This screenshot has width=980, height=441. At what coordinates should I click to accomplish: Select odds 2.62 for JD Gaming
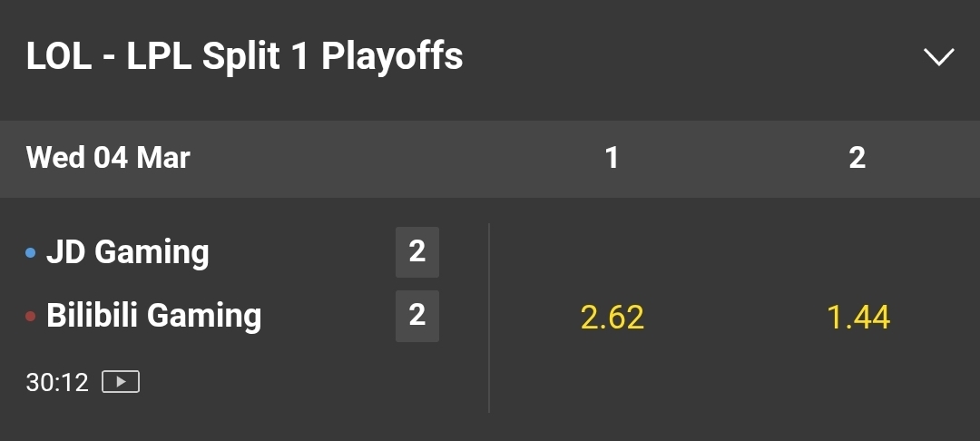pos(612,318)
